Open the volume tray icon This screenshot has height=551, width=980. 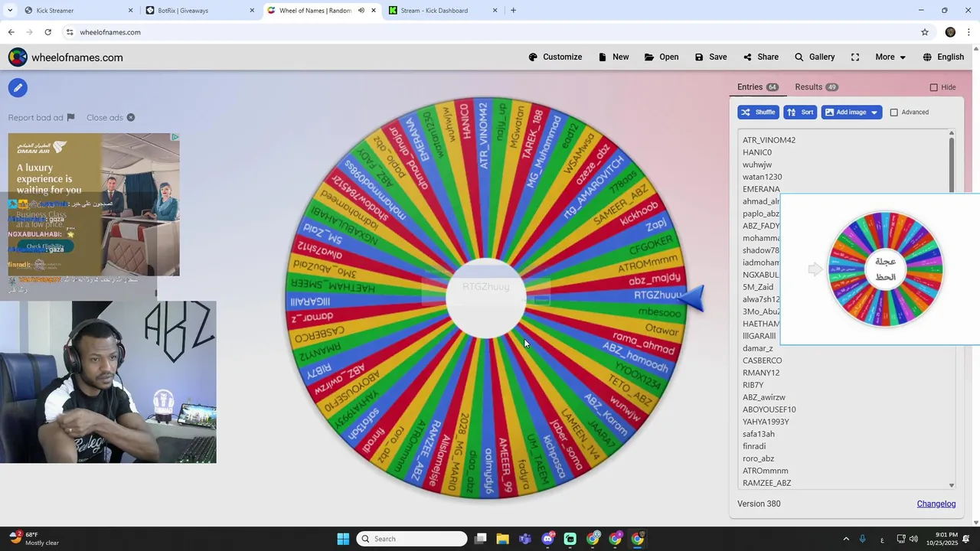click(913, 539)
